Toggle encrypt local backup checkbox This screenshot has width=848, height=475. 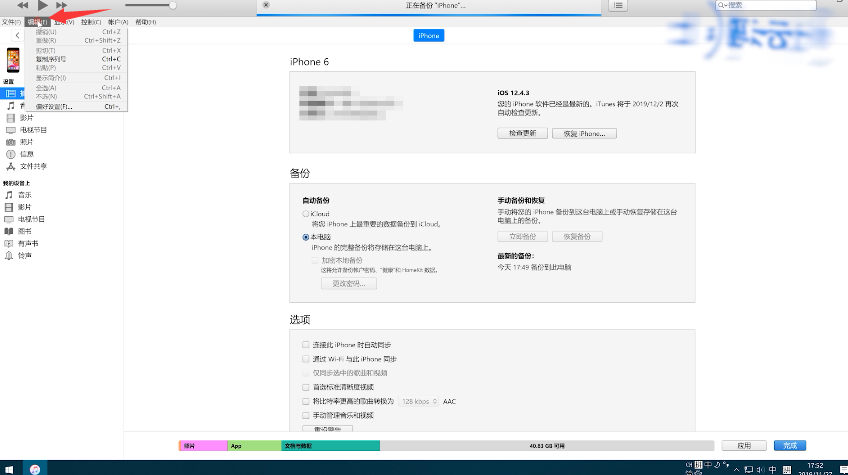coord(315,260)
